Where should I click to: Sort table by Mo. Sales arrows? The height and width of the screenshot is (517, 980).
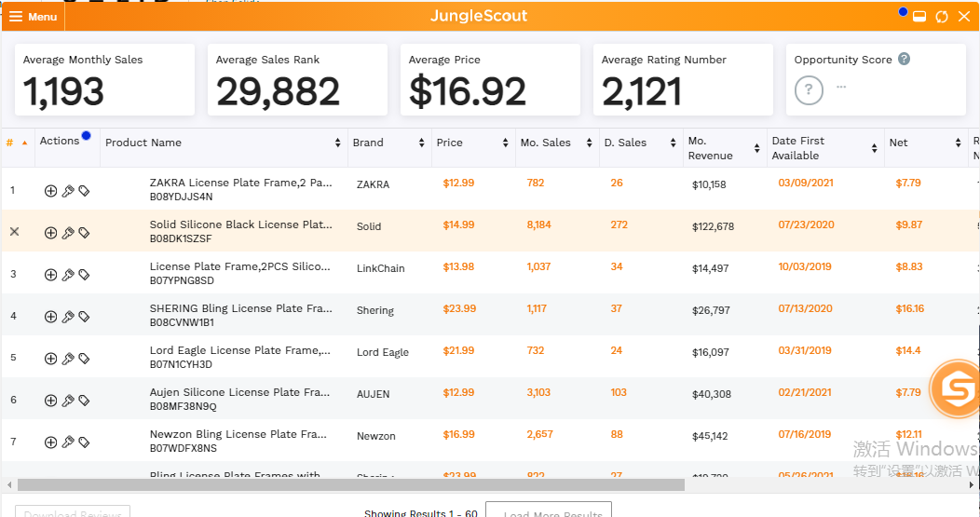click(589, 143)
